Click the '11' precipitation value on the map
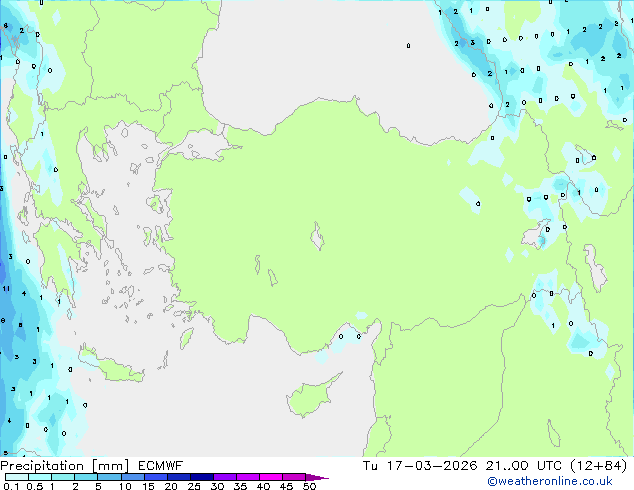Viewport: 634px width, 490px height. click(6, 289)
